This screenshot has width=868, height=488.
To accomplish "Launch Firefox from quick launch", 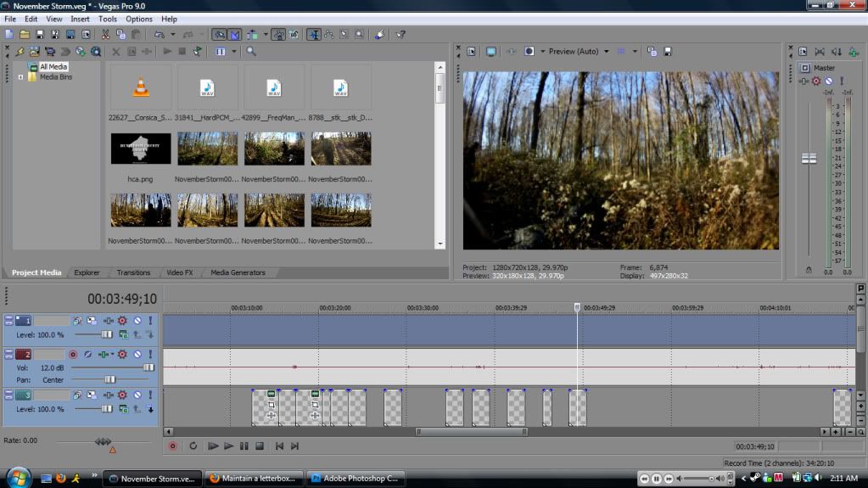I will [x=61, y=478].
